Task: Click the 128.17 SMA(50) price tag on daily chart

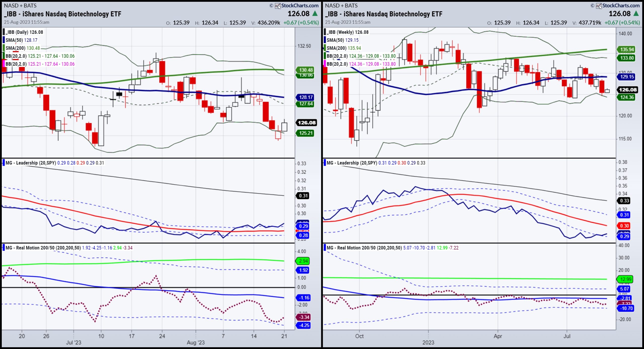Action: 305,97
